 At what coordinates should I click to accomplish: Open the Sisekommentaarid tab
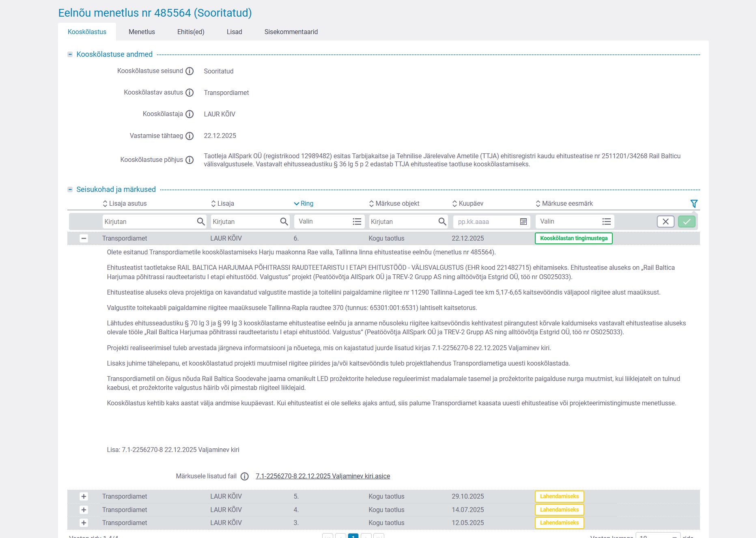pyautogui.click(x=291, y=32)
